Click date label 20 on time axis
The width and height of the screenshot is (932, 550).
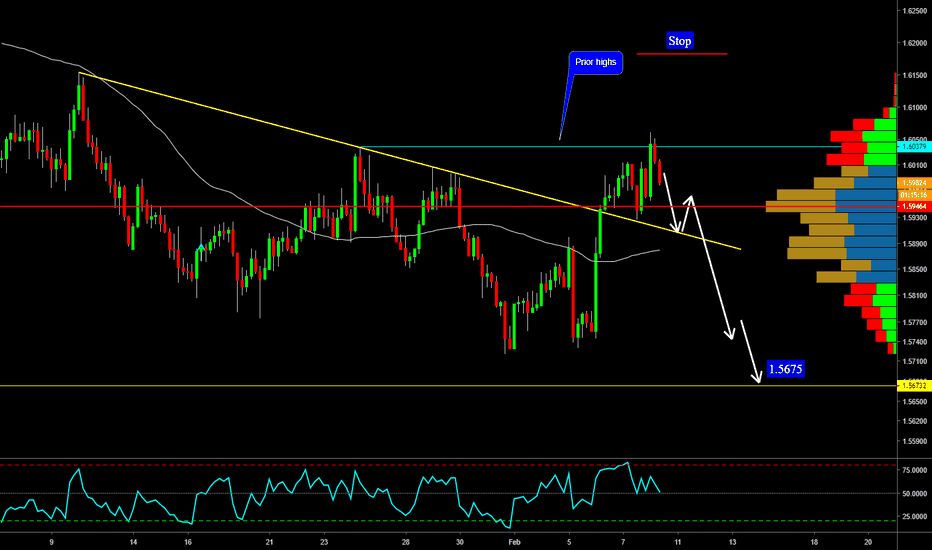[x=868, y=542]
